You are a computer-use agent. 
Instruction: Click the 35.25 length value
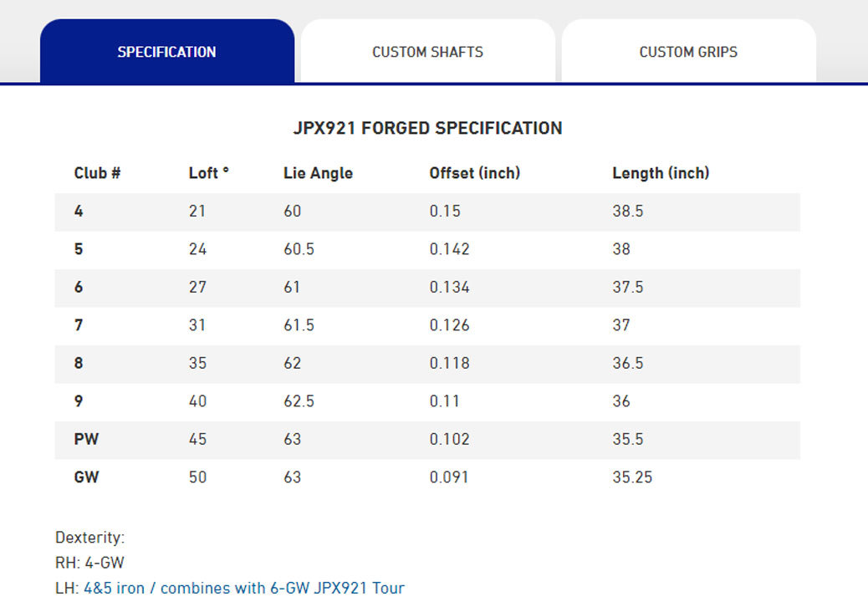click(x=631, y=477)
